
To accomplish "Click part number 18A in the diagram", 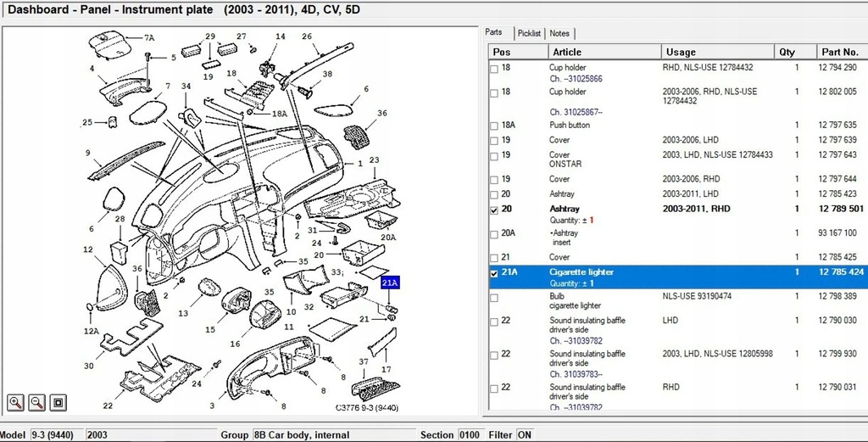I will click(x=280, y=114).
